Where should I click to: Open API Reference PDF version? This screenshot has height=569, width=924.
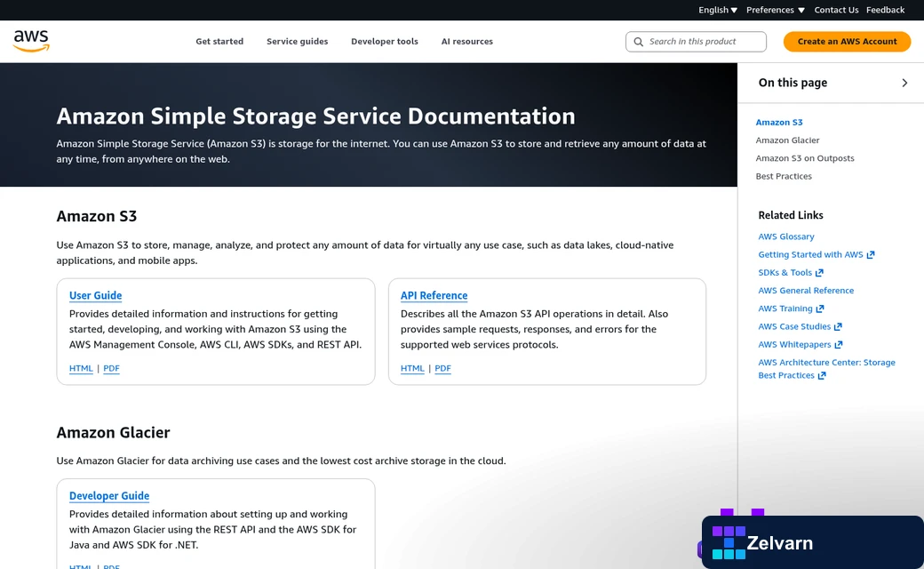click(x=442, y=369)
